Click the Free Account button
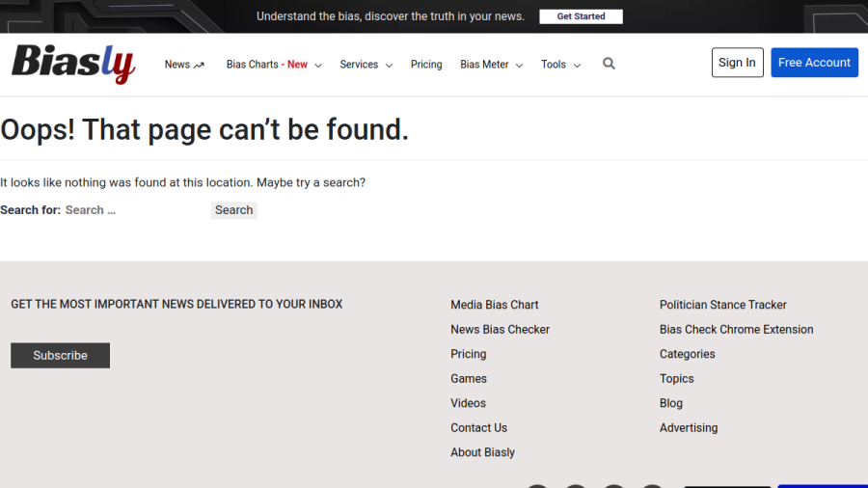This screenshot has width=868, height=488. [814, 63]
